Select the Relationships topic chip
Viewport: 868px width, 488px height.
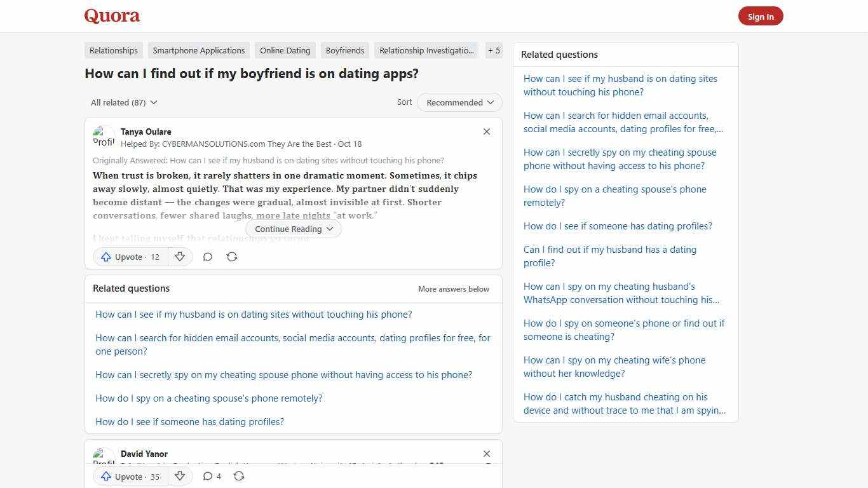(x=113, y=50)
